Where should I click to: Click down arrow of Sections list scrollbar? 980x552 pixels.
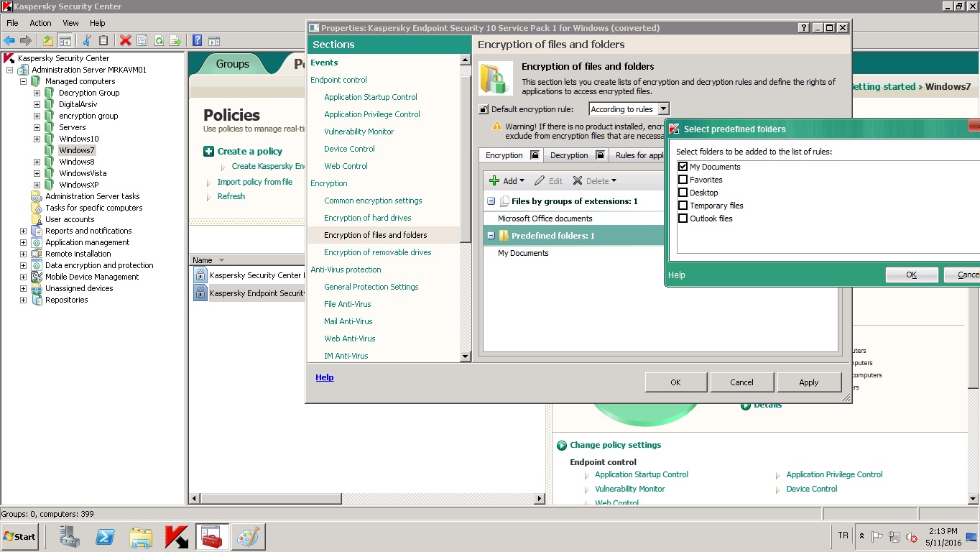pyautogui.click(x=465, y=356)
